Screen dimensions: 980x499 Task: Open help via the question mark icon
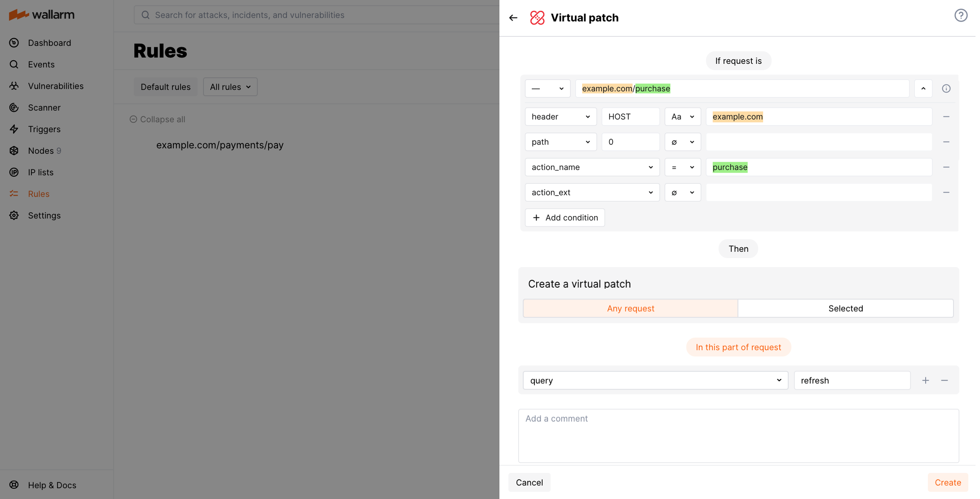coord(961,15)
